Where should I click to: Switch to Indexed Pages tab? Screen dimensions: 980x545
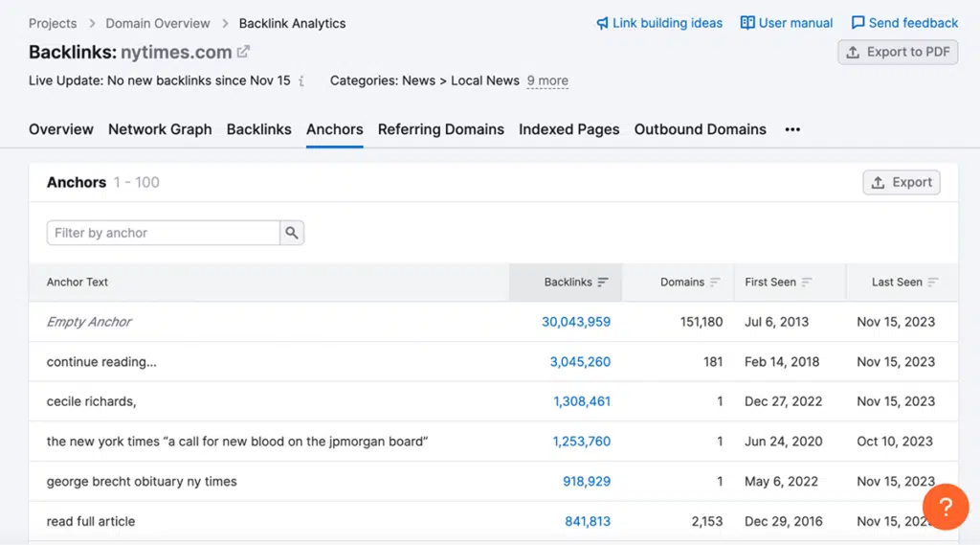(568, 129)
